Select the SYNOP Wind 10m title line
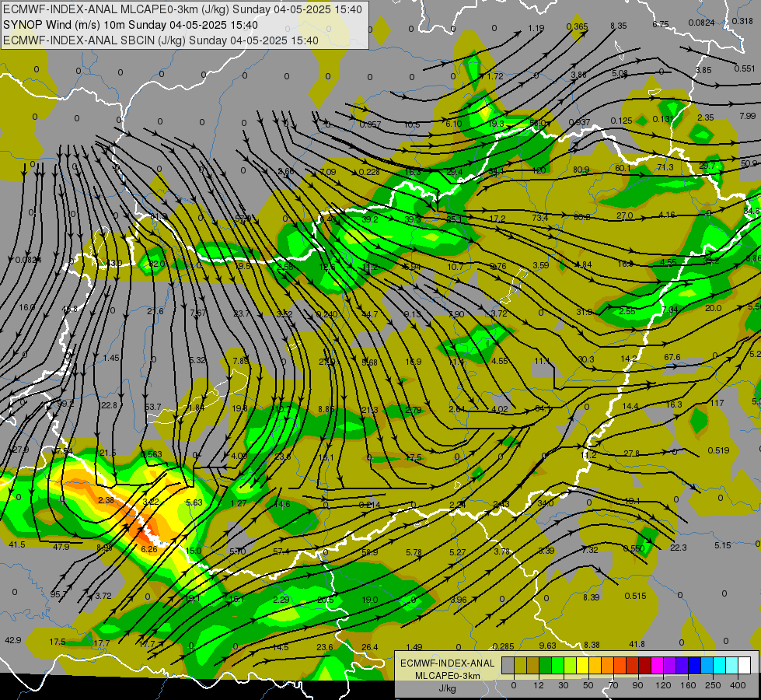The image size is (761, 700). point(130,25)
